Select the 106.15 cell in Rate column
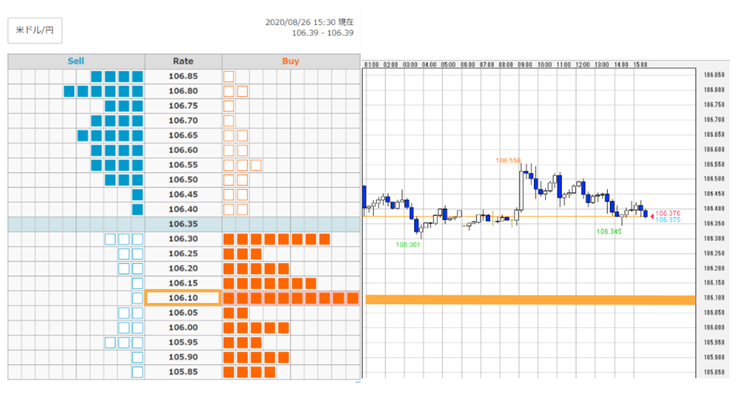Image resolution: width=740 pixels, height=395 pixels. 183,283
